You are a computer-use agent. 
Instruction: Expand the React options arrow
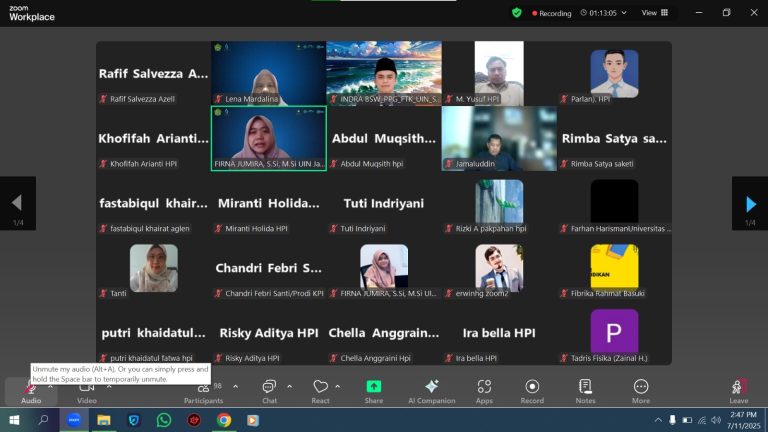[x=338, y=386]
